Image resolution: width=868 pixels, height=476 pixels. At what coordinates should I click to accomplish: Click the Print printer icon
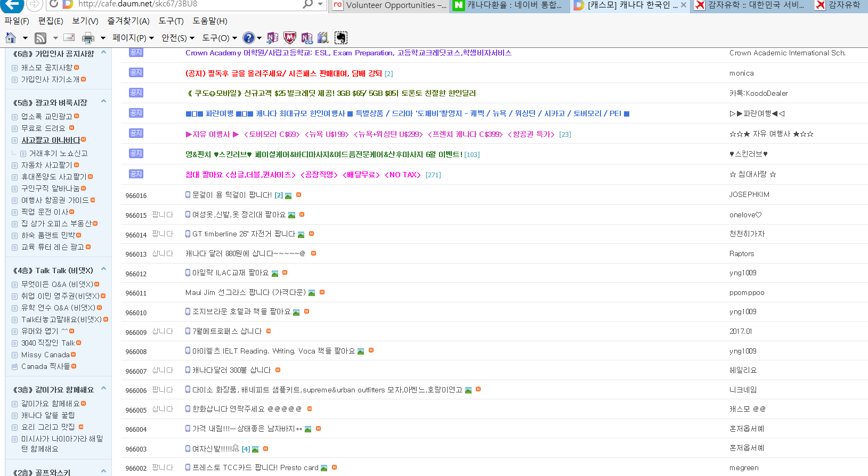(x=88, y=38)
